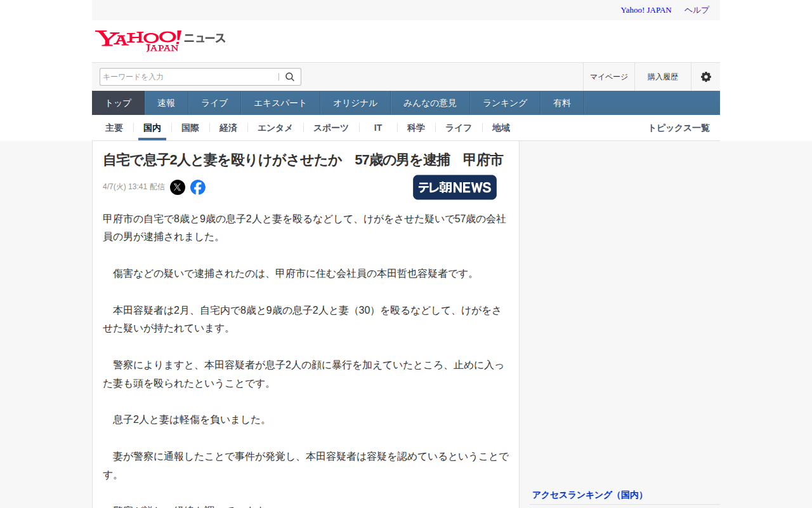812x508 pixels.
Task: Select the エンタメ category
Action: pos(275,128)
